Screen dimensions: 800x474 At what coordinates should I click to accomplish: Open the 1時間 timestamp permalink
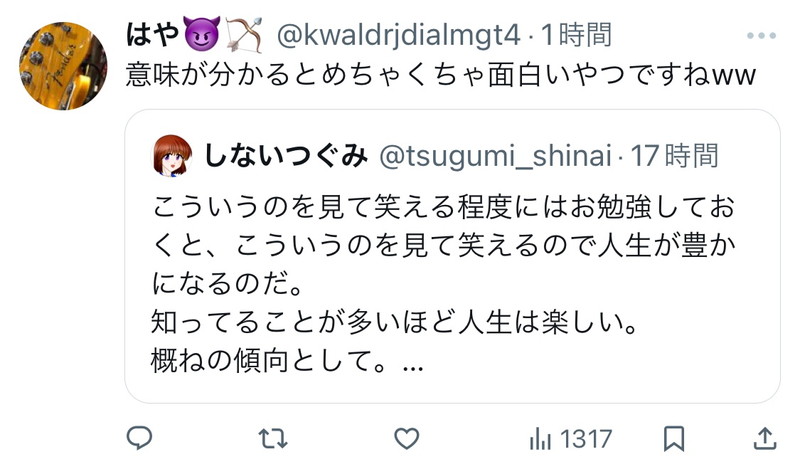pos(576,35)
